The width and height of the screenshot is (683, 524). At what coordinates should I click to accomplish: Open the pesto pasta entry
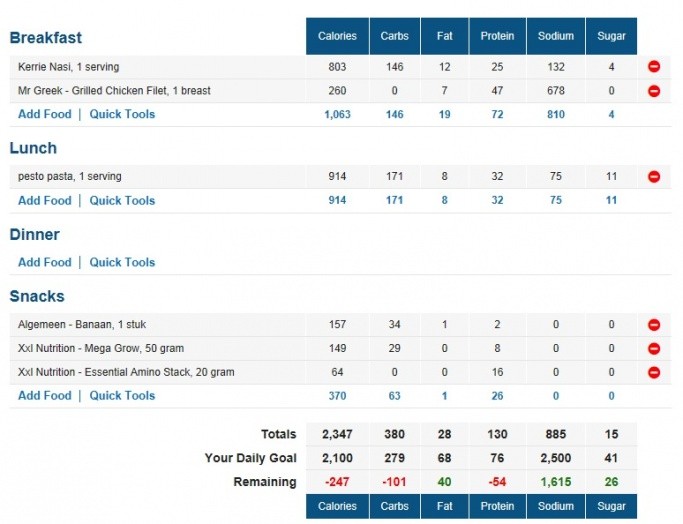69,177
